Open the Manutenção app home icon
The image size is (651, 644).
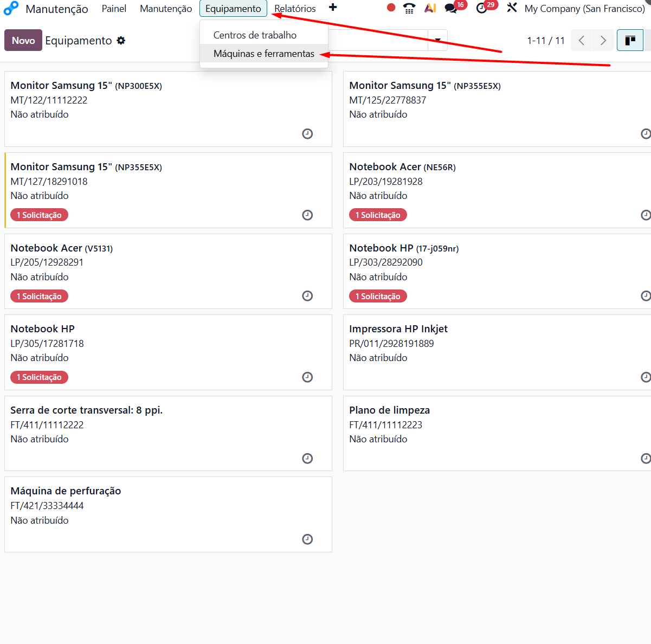pyautogui.click(x=11, y=8)
